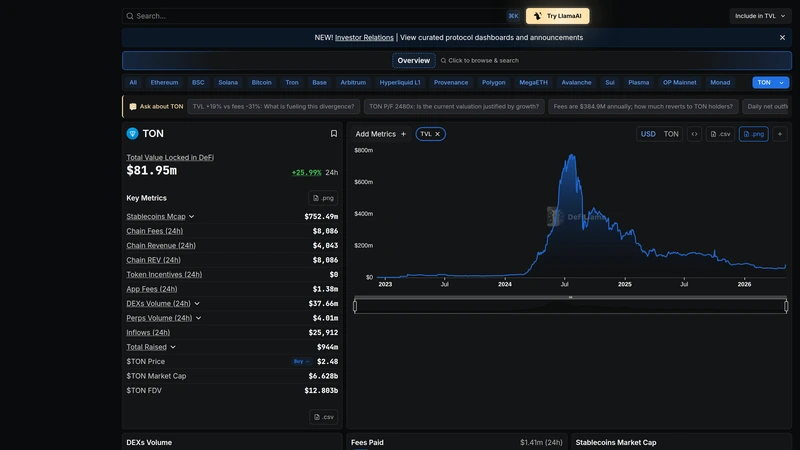The height and width of the screenshot is (450, 800).
Task: Download chart data as .csv
Action: (x=720, y=134)
